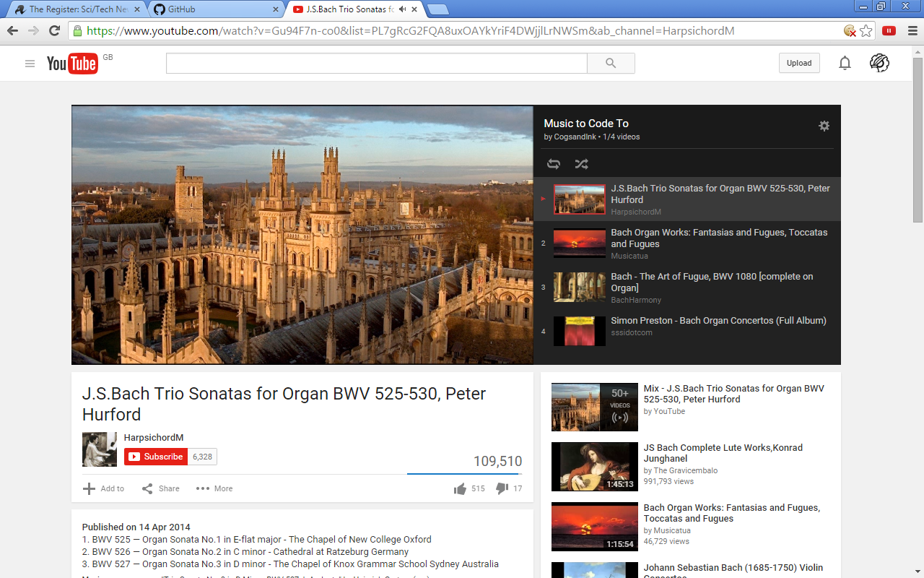Focus the YouTube search box
The height and width of the screenshot is (578, 924).
(377, 64)
